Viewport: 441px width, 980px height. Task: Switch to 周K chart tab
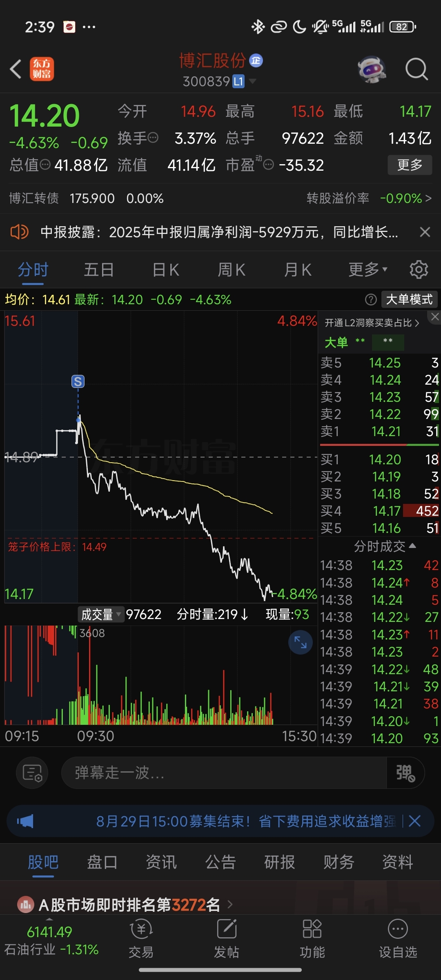(x=232, y=270)
